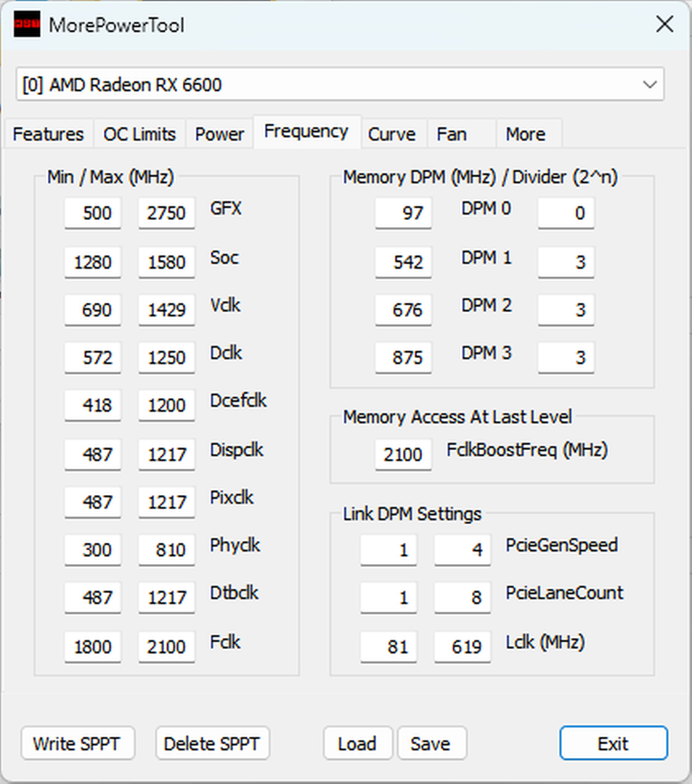Click the PcieLaneCount label

564,592
